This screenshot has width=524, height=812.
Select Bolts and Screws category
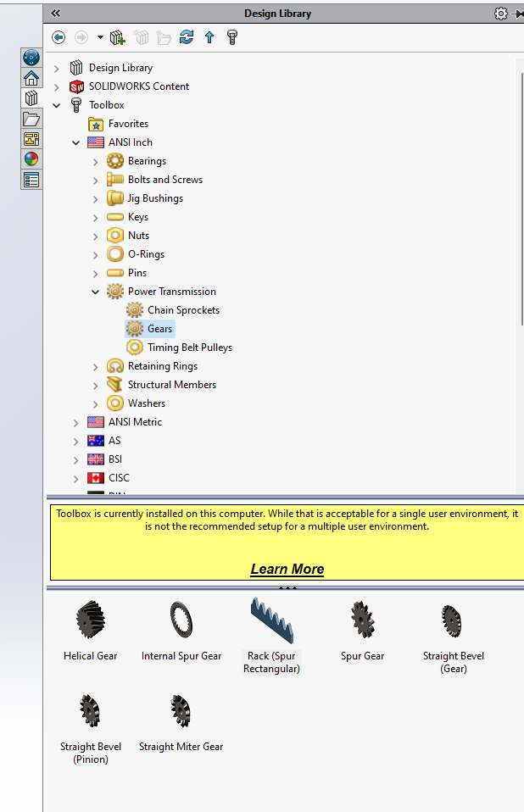coord(165,180)
